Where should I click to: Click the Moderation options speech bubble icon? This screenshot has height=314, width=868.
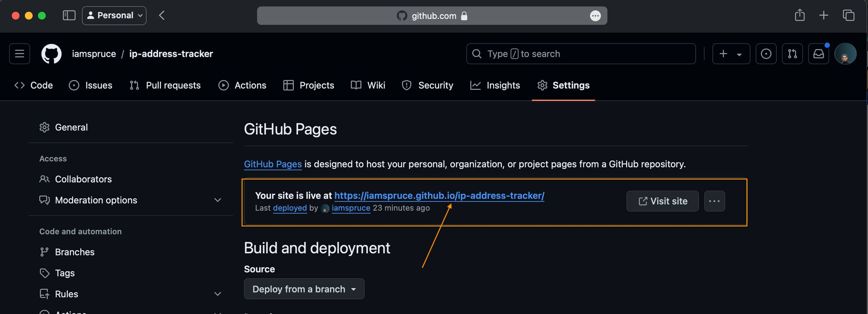(44, 200)
